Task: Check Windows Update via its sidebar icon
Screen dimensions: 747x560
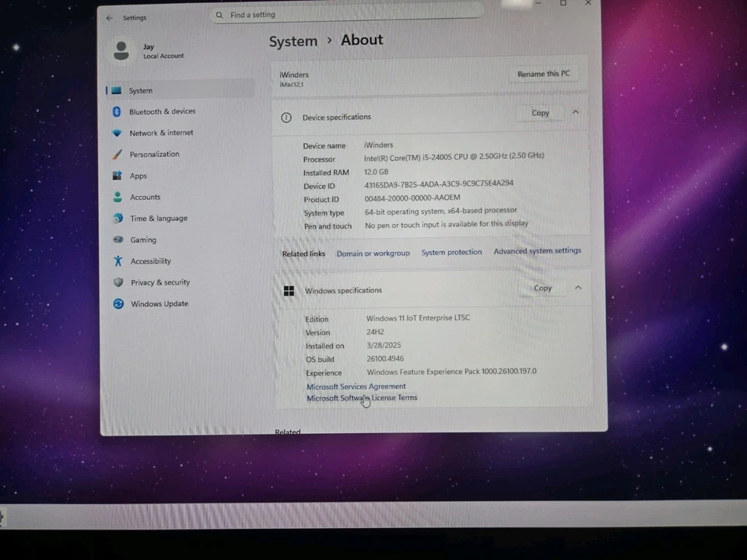Action: point(117,303)
